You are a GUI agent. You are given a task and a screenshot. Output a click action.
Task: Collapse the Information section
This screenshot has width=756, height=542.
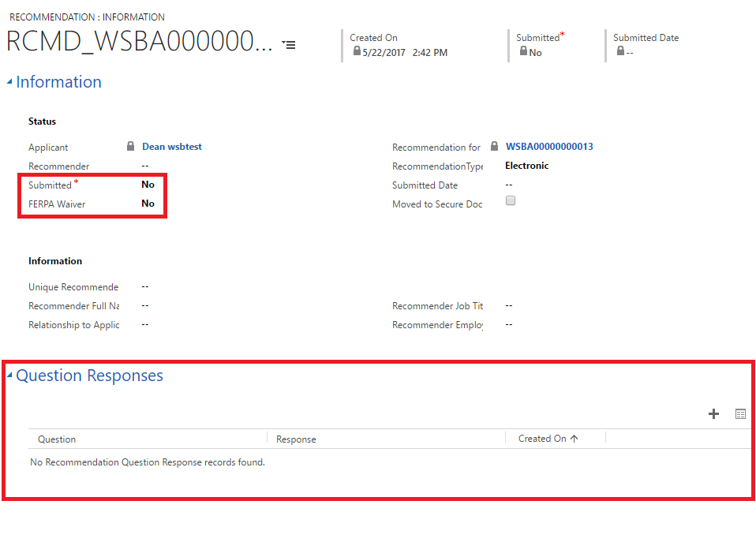click(x=9, y=82)
